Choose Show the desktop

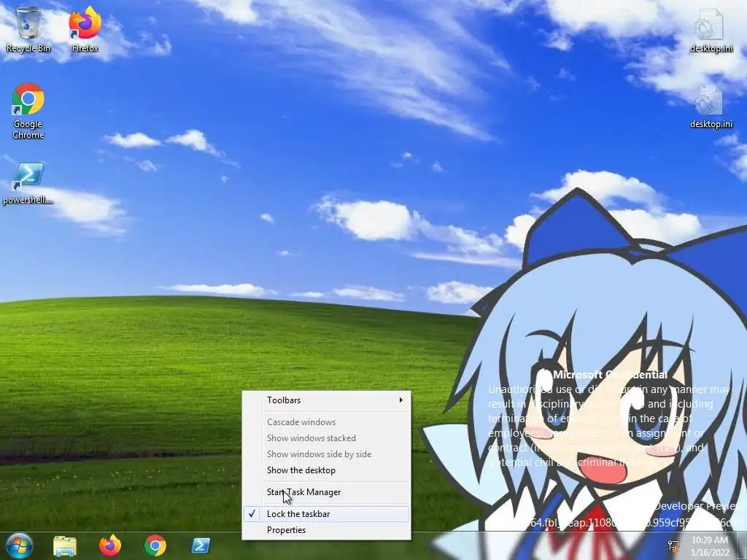click(x=326, y=470)
